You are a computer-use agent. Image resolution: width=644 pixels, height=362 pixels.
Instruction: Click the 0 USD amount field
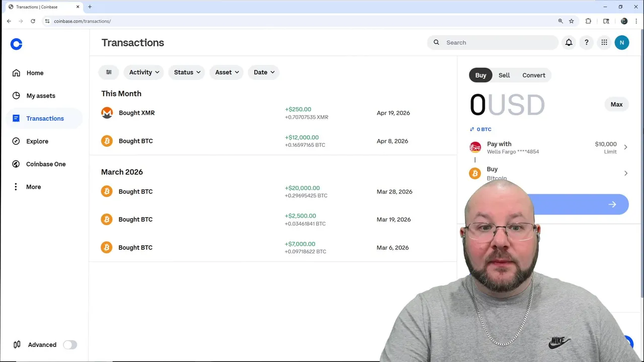pyautogui.click(x=507, y=105)
